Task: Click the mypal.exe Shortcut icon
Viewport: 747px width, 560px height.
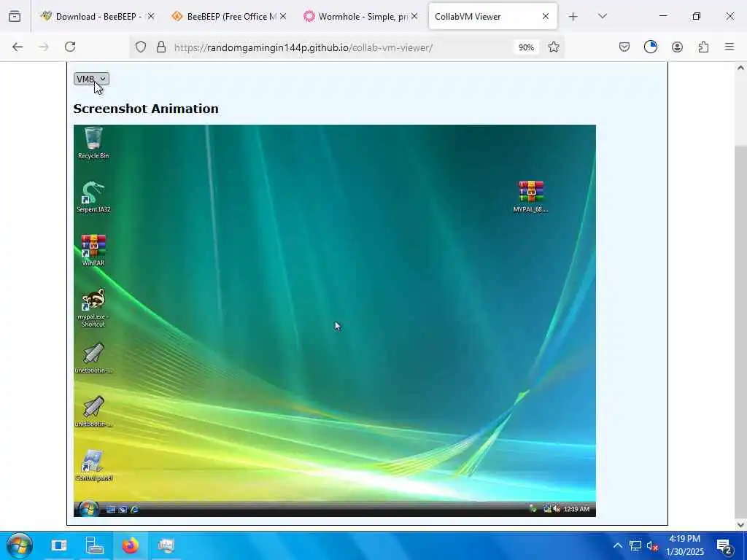Action: (93, 308)
